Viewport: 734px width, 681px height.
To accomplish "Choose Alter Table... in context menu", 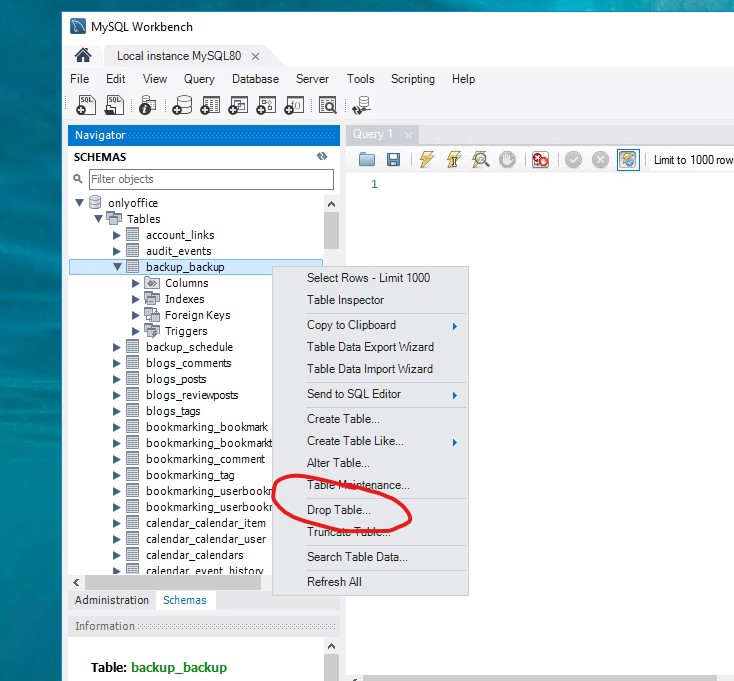I will 370,463.
